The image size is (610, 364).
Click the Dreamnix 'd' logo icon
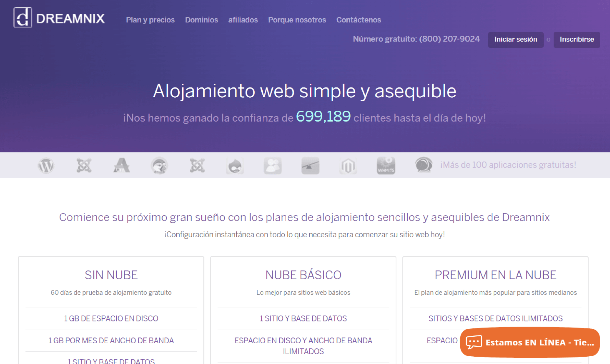(23, 17)
